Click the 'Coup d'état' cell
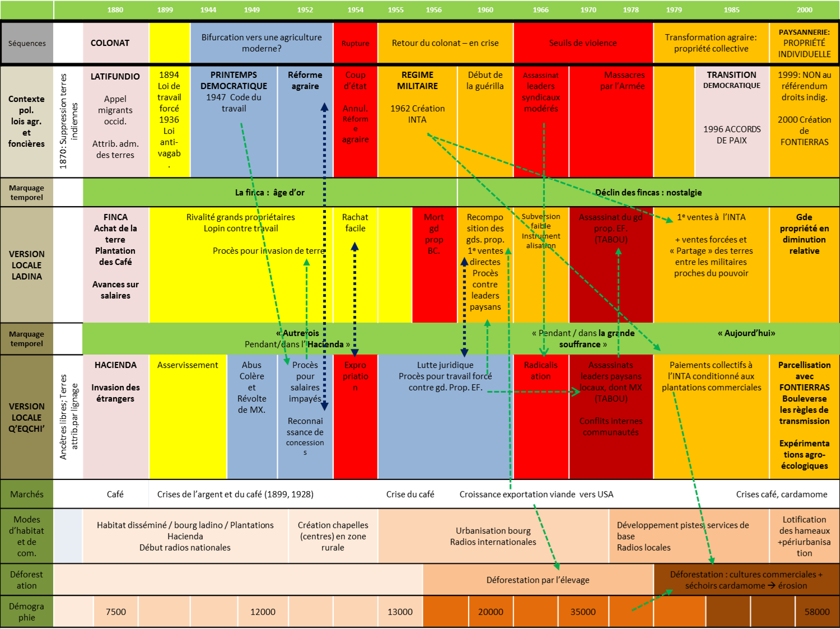This screenshot has height=629, width=840. click(355, 122)
